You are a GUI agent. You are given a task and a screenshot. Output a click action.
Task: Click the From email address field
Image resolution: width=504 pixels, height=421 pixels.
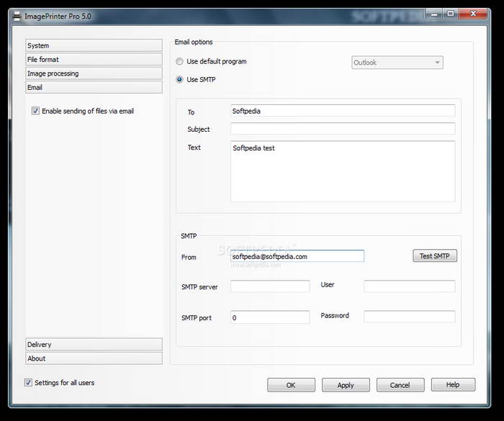tap(297, 256)
